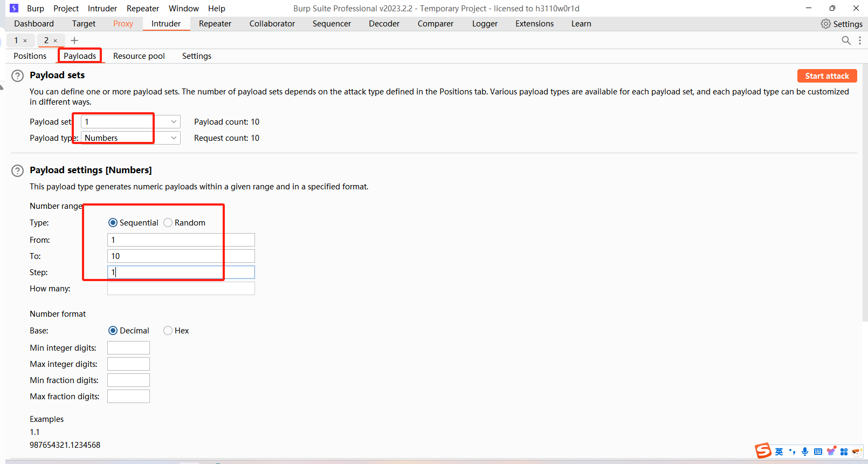The width and height of the screenshot is (868, 464).
Task: Switch to the Dashboard tab
Action: (x=34, y=24)
